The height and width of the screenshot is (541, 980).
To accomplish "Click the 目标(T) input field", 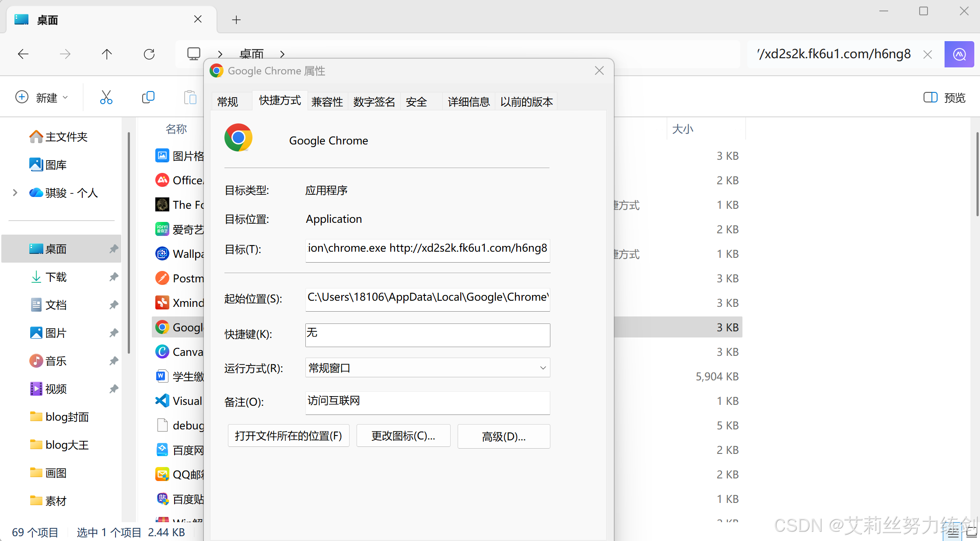I will (x=427, y=249).
